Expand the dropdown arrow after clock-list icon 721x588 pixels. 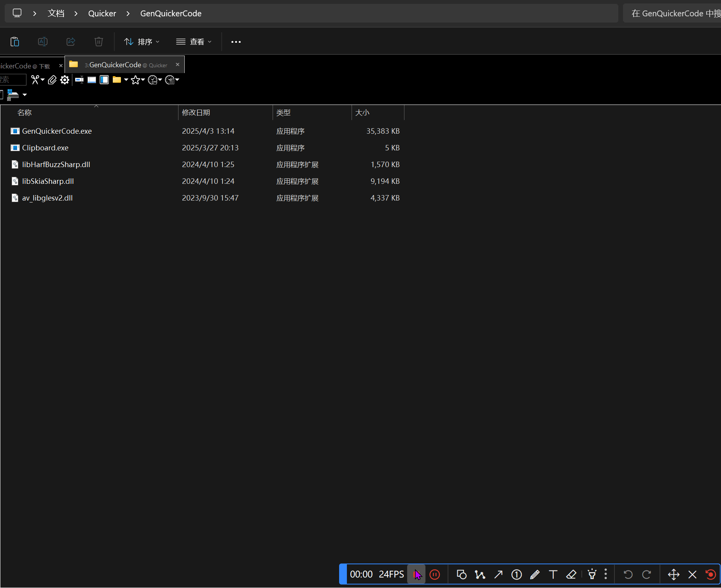point(177,80)
